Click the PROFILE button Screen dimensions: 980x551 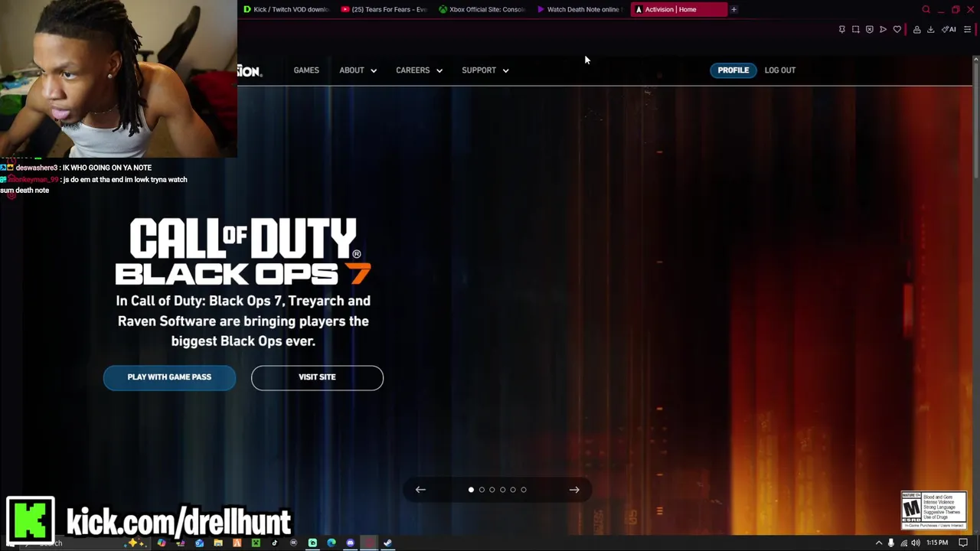point(733,70)
